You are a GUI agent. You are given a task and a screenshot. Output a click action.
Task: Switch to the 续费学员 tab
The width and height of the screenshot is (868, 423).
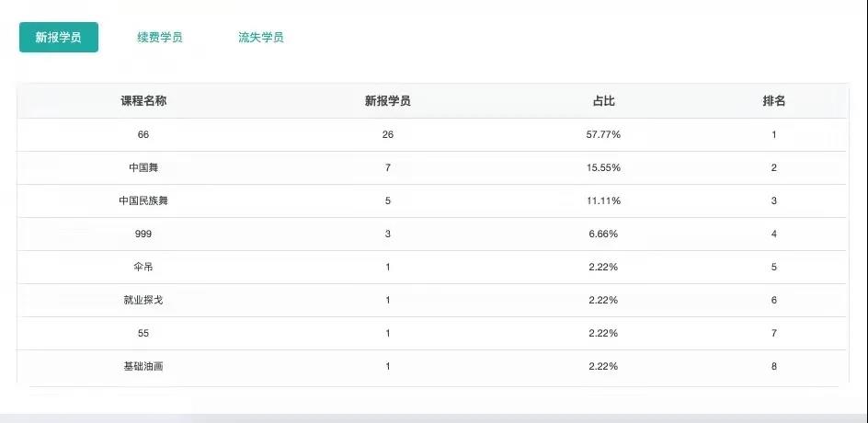[x=160, y=38]
